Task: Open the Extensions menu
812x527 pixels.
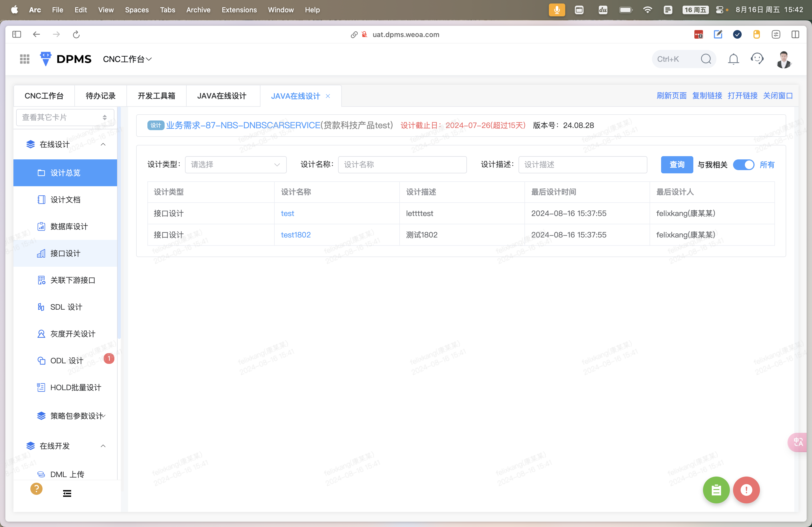Action: pos(239,10)
